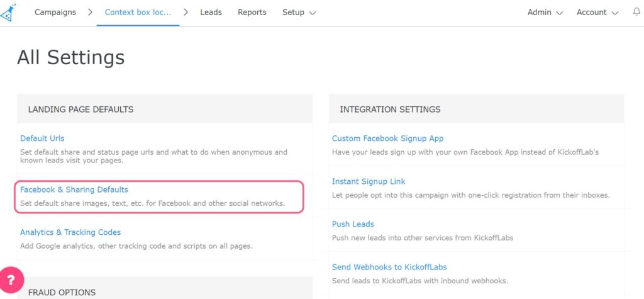The image size is (644, 299).
Task: Open the pink help question mark bubble
Action: (11, 280)
